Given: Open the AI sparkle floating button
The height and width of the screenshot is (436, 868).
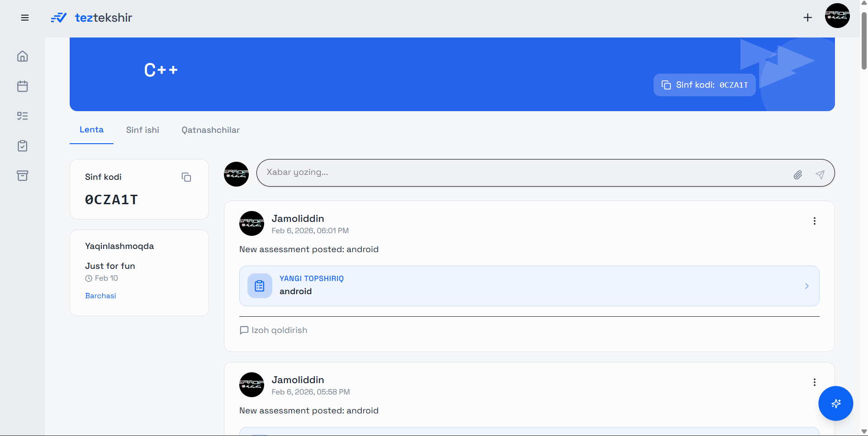Looking at the screenshot, I should [835, 403].
